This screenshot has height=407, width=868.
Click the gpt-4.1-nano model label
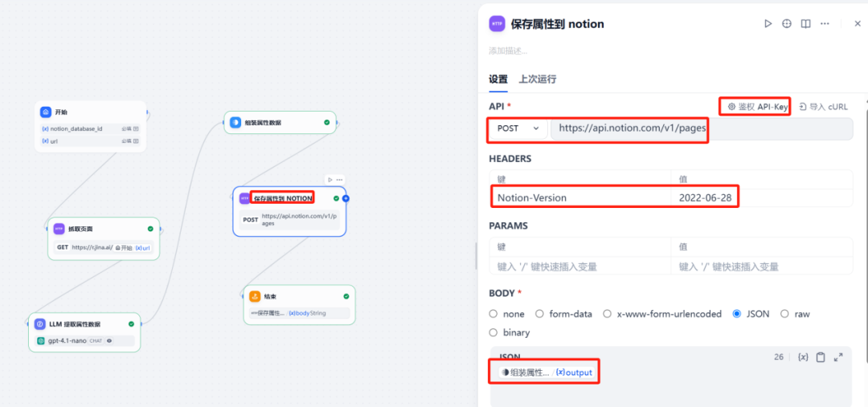tap(67, 340)
